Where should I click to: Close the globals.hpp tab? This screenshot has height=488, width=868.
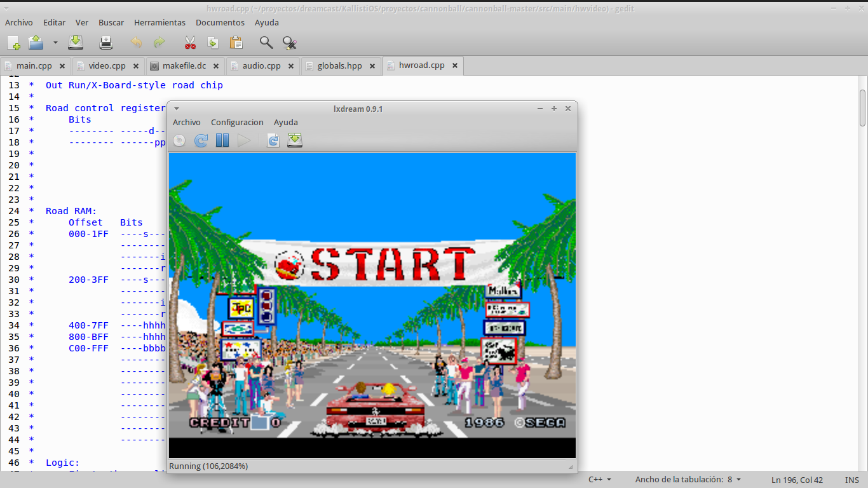(x=372, y=66)
